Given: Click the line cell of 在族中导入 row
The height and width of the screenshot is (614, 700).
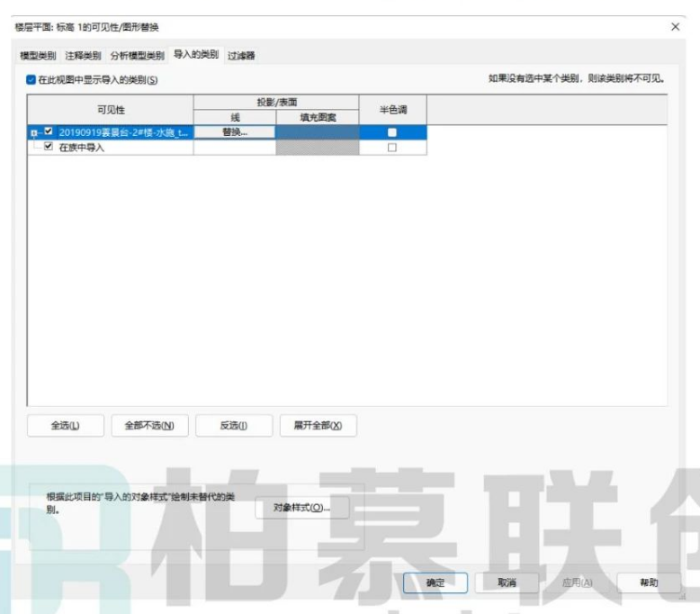Looking at the screenshot, I should 235,148.
